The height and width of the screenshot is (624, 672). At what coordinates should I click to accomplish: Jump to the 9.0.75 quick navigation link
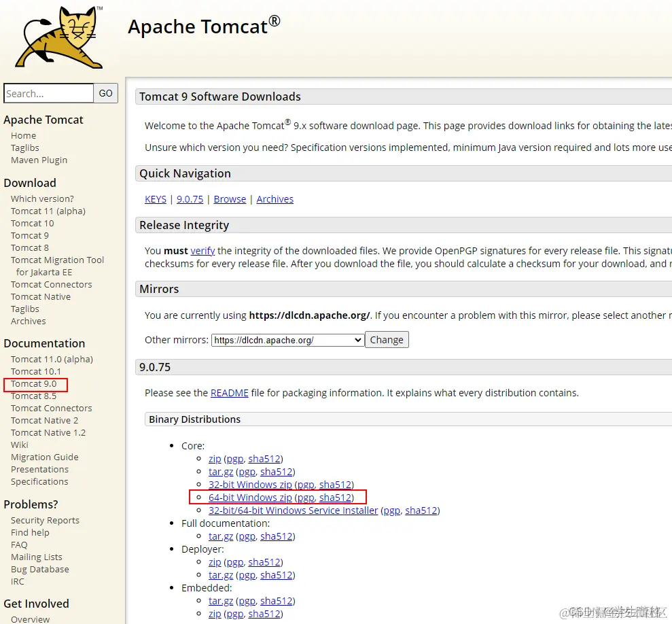pos(190,199)
